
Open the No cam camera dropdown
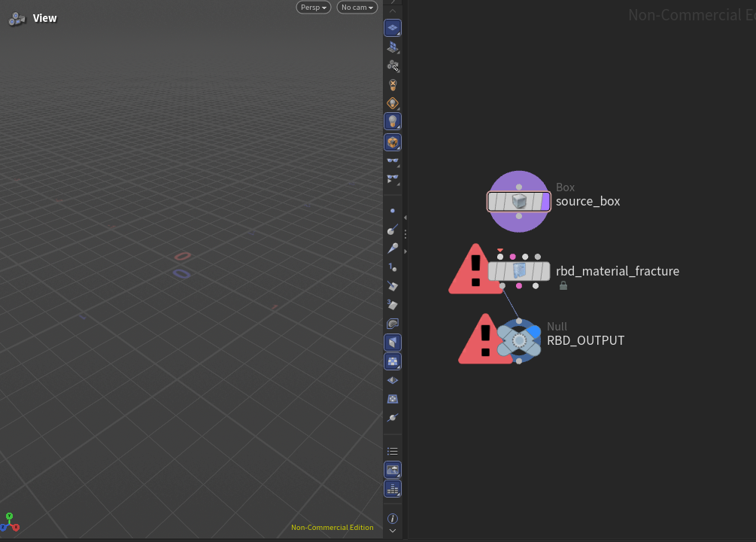[x=357, y=8]
